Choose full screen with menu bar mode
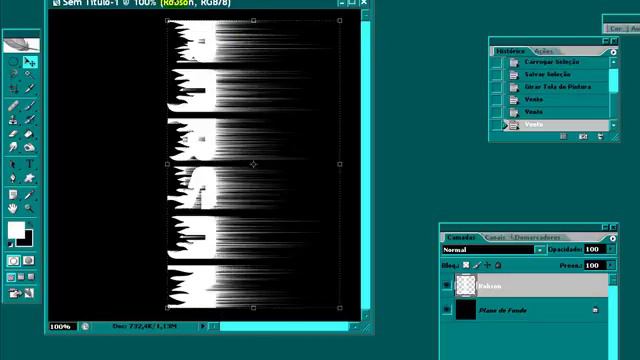This screenshot has height=360, width=640. click(21, 277)
